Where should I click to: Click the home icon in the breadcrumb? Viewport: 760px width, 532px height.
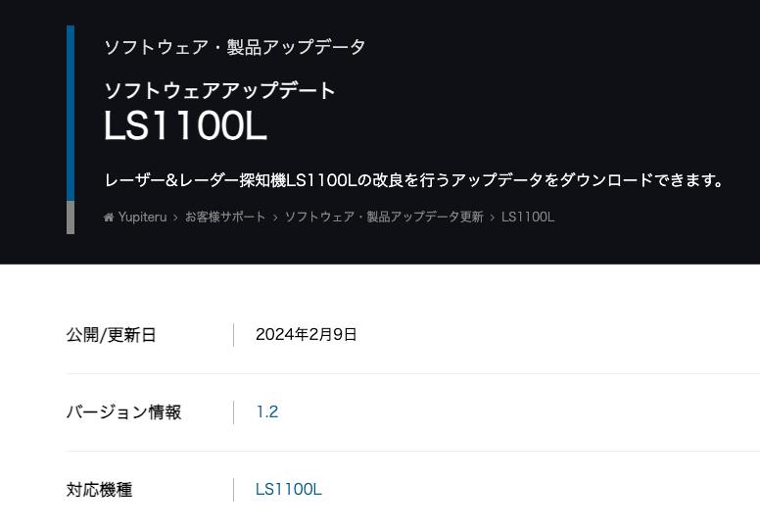(x=109, y=218)
